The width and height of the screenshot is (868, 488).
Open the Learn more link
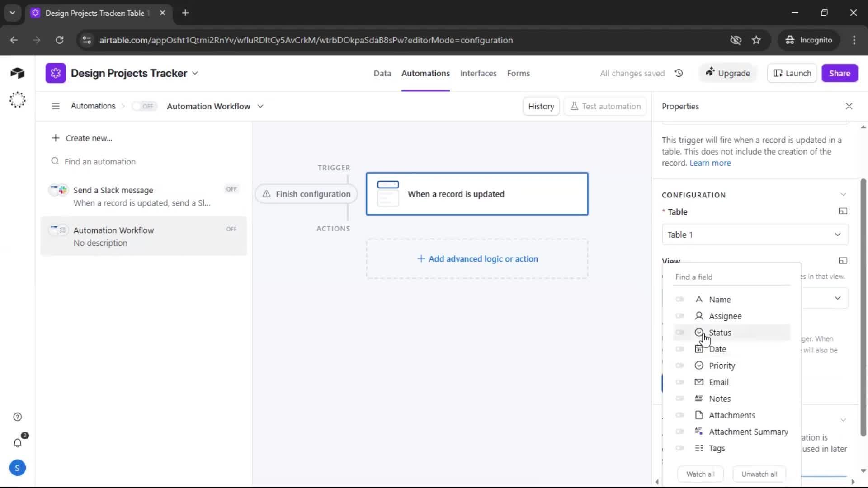point(710,163)
